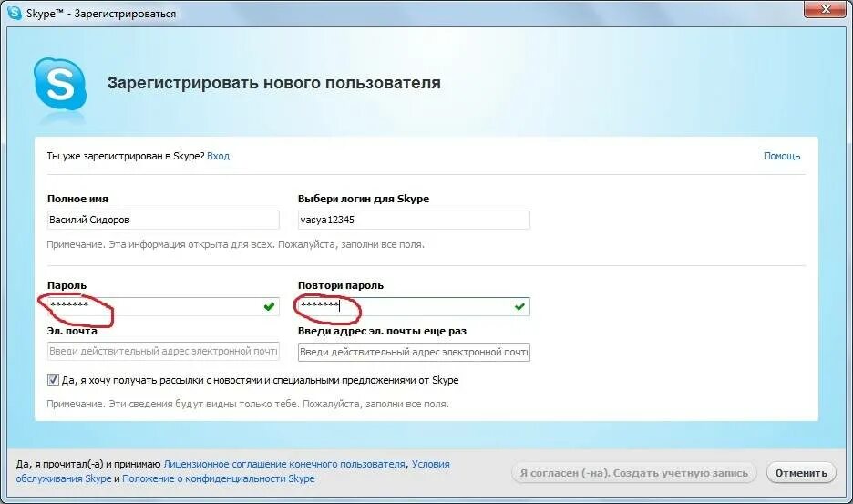This screenshot has height=504, width=853.
Task: Open the Вход sign-in link
Action: [218, 156]
